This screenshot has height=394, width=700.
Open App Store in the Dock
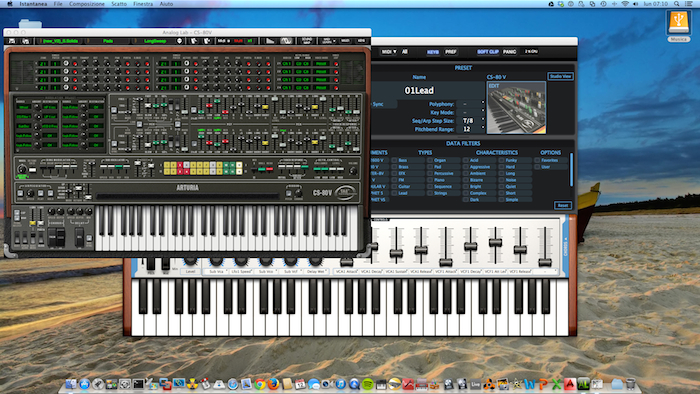click(84, 384)
